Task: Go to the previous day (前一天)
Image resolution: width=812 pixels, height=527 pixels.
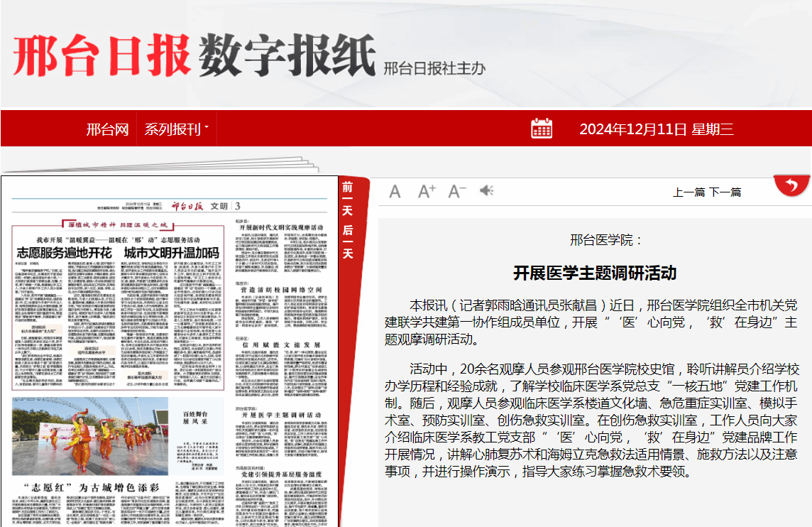Action: (x=347, y=199)
